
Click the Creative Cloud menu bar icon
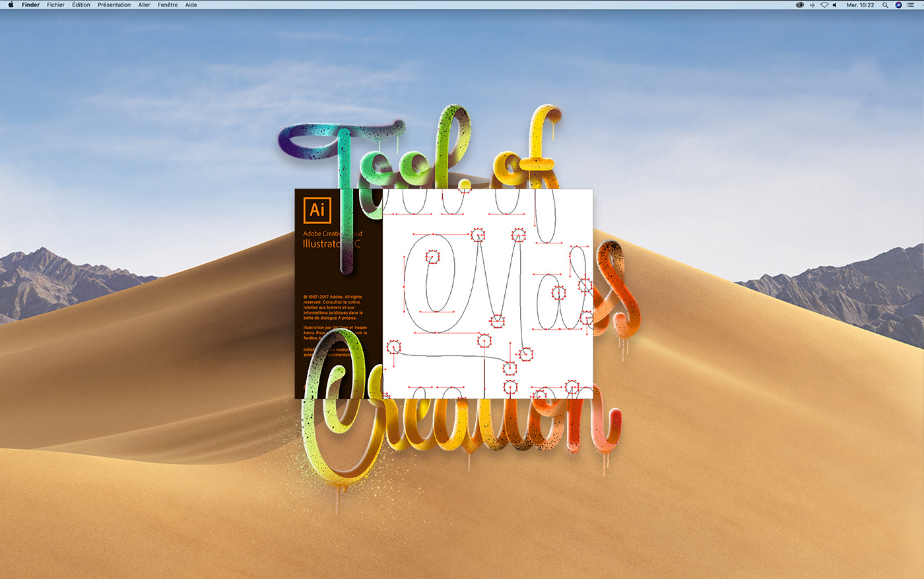point(800,5)
